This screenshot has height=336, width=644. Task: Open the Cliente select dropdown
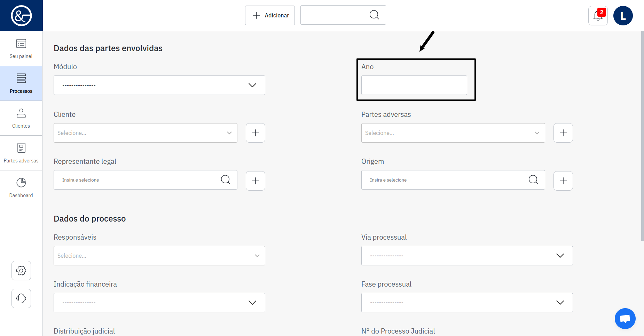pyautogui.click(x=145, y=133)
